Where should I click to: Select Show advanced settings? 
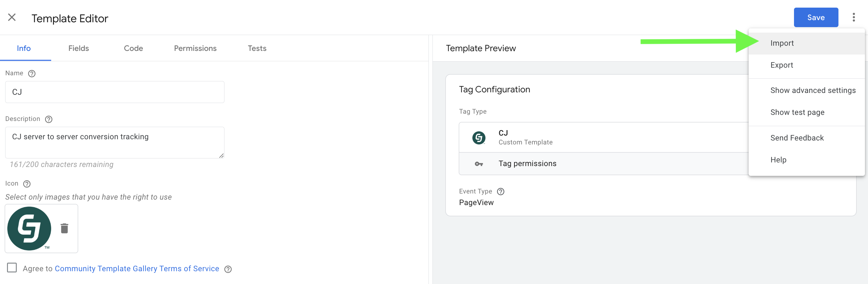point(813,90)
